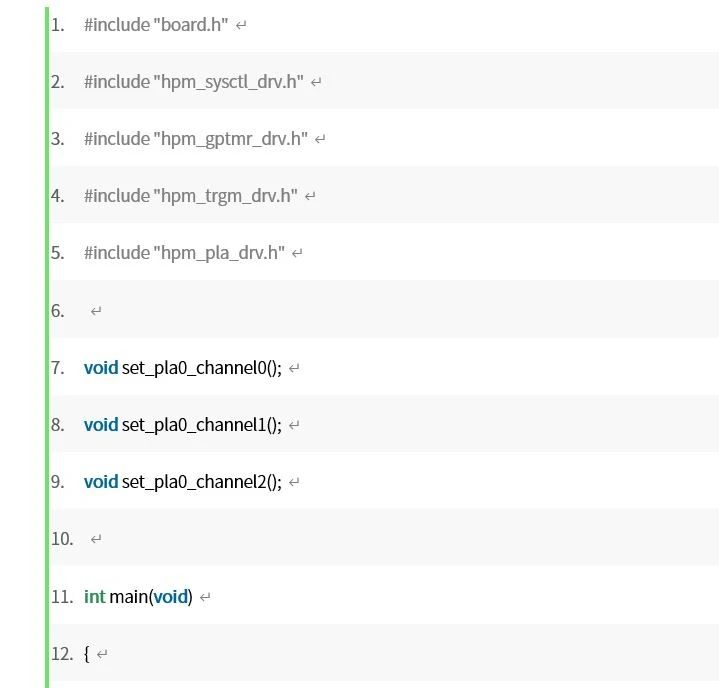The height and width of the screenshot is (688, 719).
Task: Click the hpm_gptmr_drv.h include text
Action: point(196,139)
